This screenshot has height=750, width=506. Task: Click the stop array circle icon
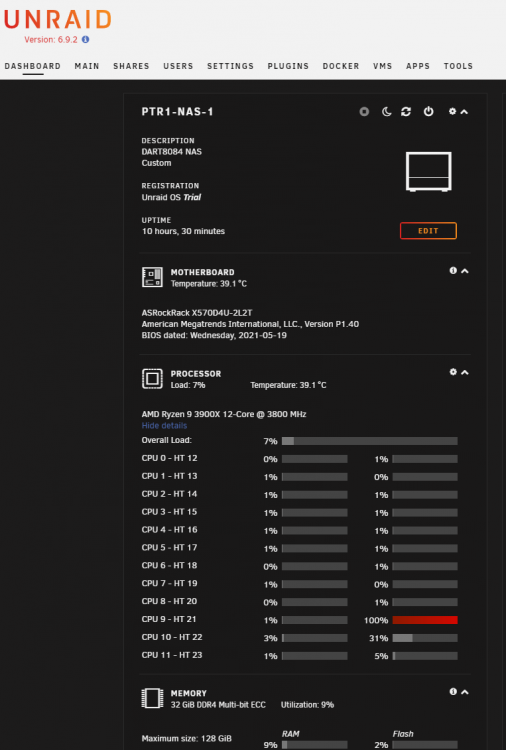tap(364, 111)
